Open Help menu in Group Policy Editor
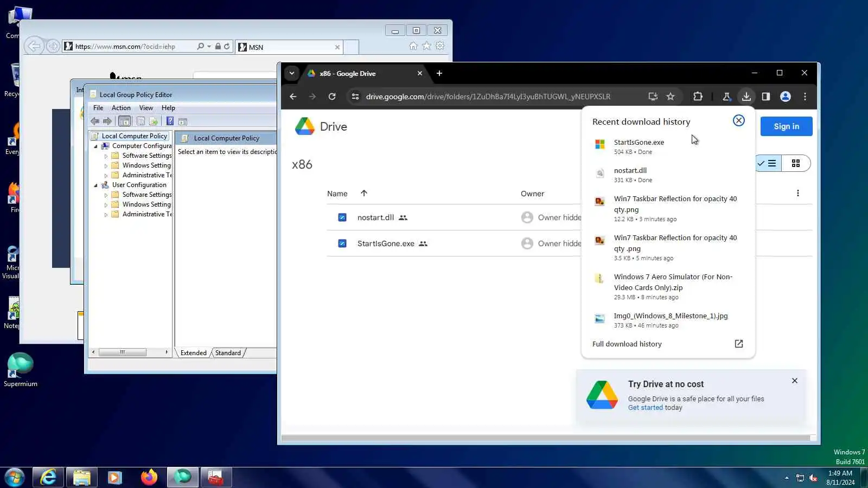868x488 pixels. (168, 108)
